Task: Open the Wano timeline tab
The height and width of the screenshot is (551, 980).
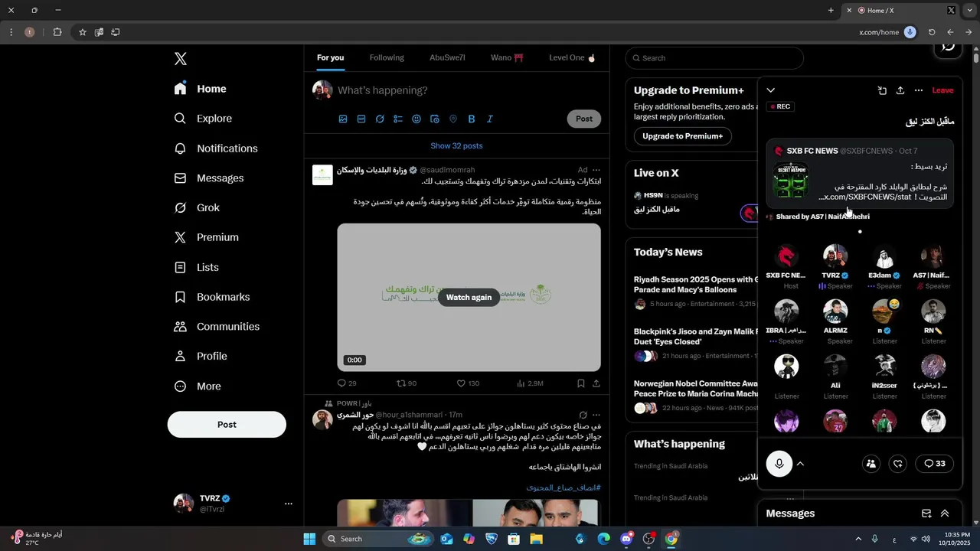Action: point(507,58)
